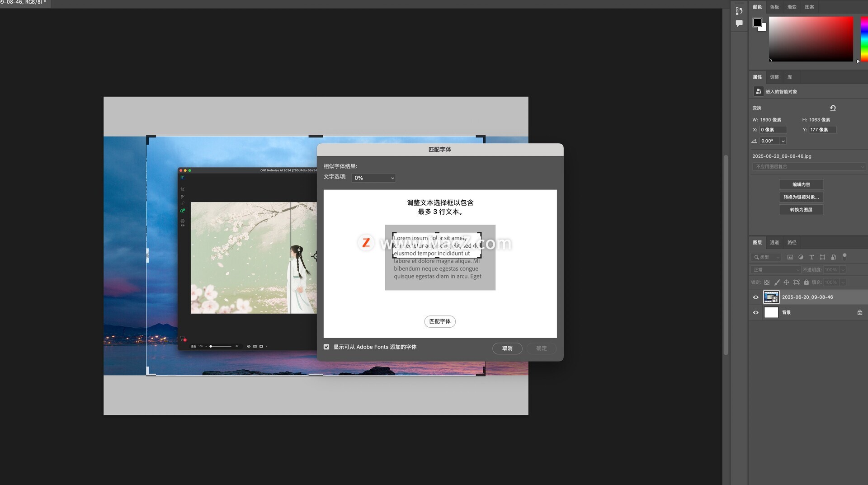This screenshot has width=868, height=485.
Task: Filter layers by smart objects icon
Action: 834,257
